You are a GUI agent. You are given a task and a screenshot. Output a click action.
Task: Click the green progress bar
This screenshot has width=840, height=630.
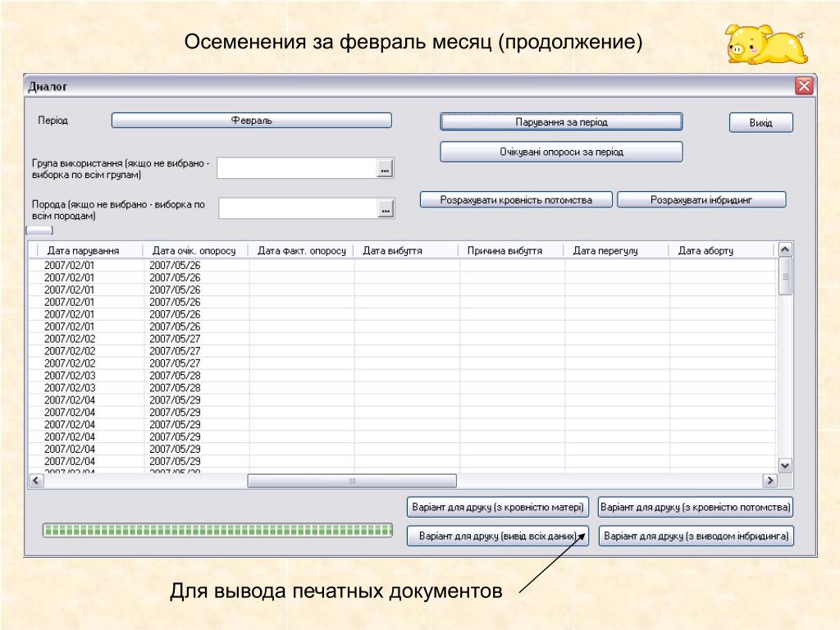pyautogui.click(x=217, y=531)
